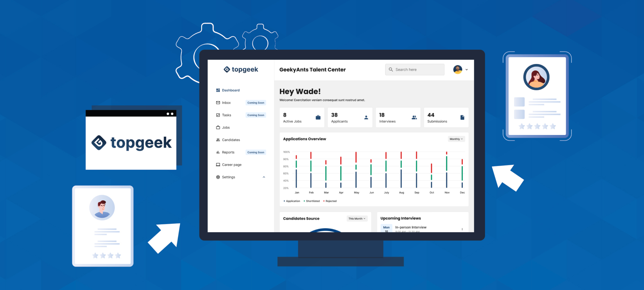Toggle the Shortlisted legend in the chart

coord(312,201)
